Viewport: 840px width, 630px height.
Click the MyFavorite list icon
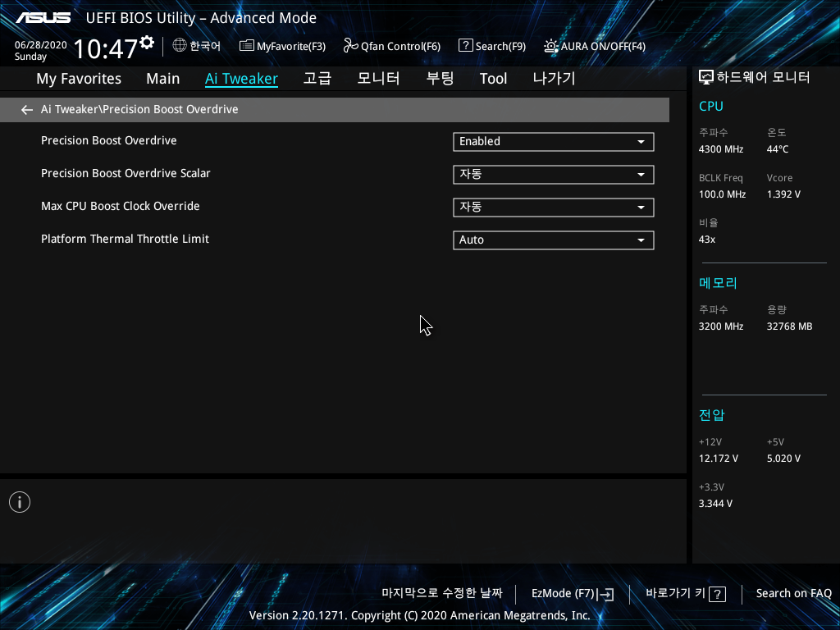pos(246,46)
